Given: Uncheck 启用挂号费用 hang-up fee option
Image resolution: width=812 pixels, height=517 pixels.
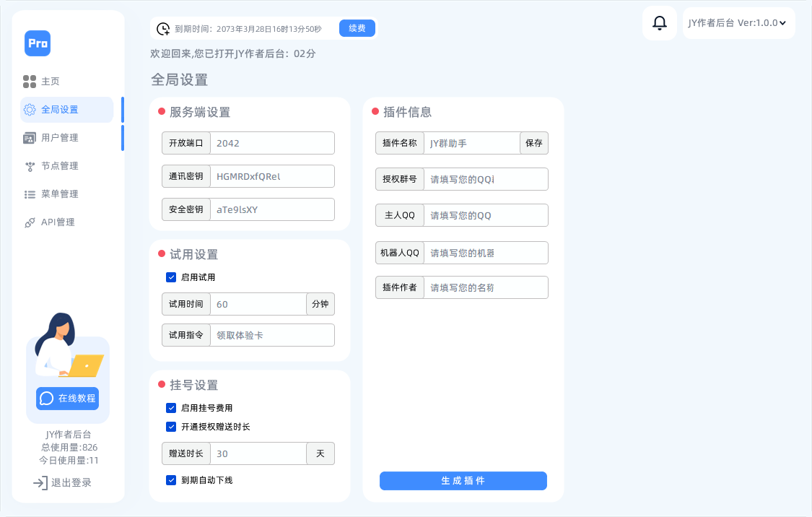Looking at the screenshot, I should pyautogui.click(x=171, y=408).
